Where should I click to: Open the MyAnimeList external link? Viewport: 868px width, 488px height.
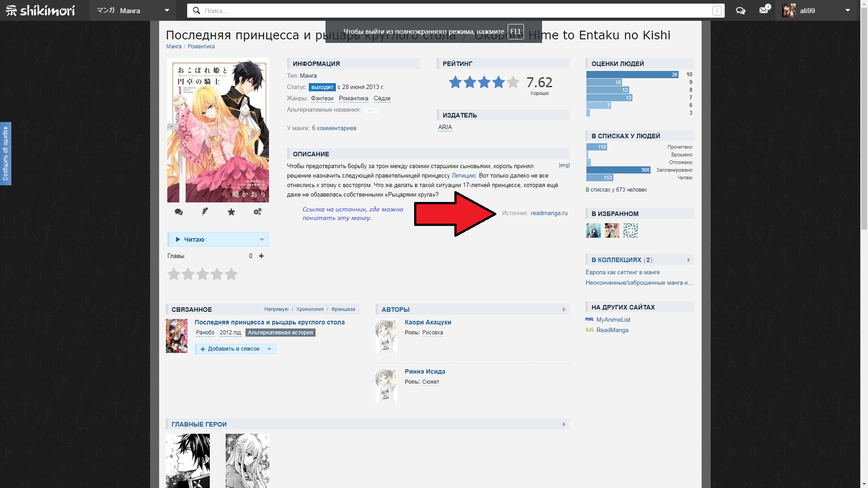pyautogui.click(x=613, y=319)
